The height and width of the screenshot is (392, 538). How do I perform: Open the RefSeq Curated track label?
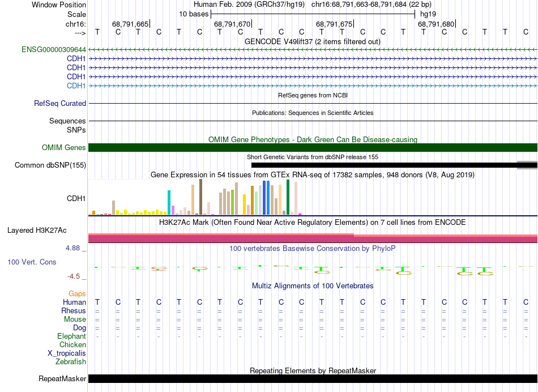coord(60,104)
